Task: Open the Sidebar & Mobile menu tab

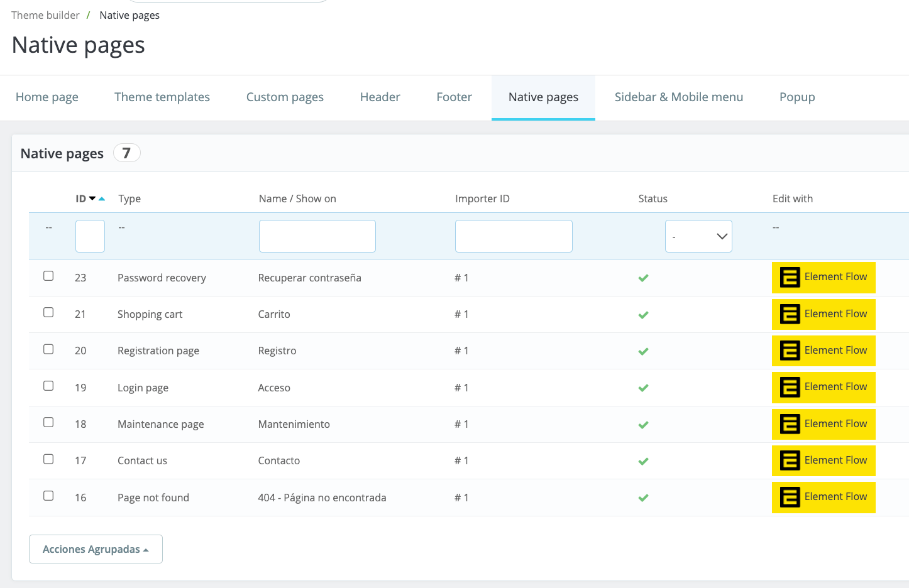Action: pos(679,97)
